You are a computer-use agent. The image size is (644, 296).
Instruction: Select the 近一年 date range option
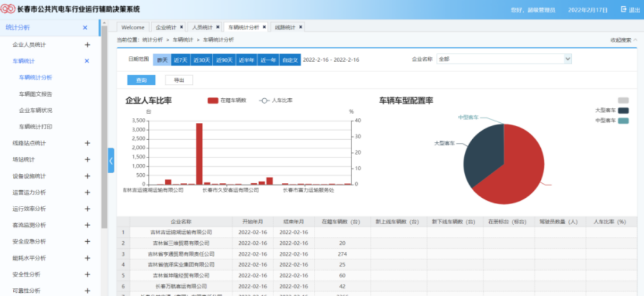[x=268, y=60]
